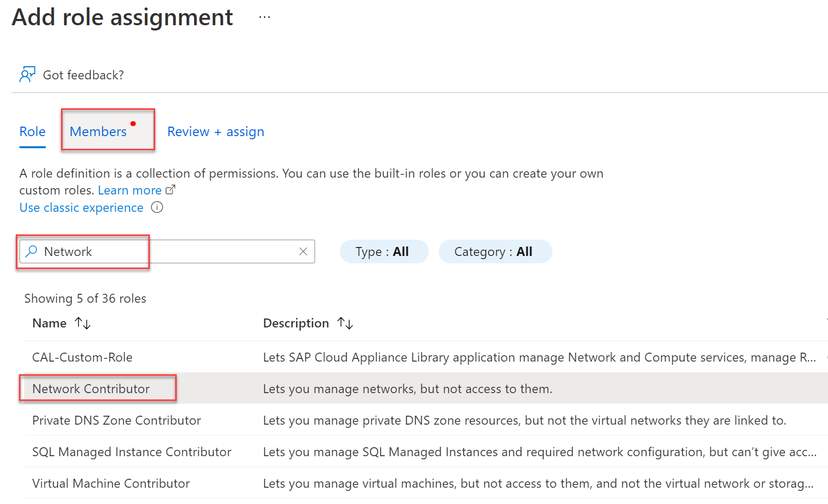Click the feedback person icon
The image size is (828, 504).
[27, 75]
